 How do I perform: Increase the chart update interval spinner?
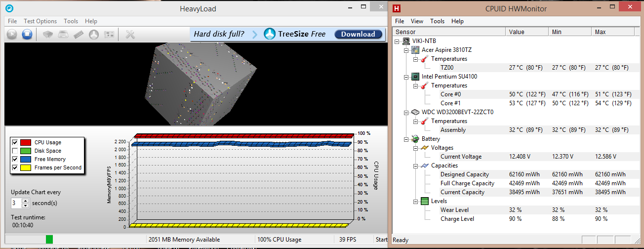(x=26, y=201)
